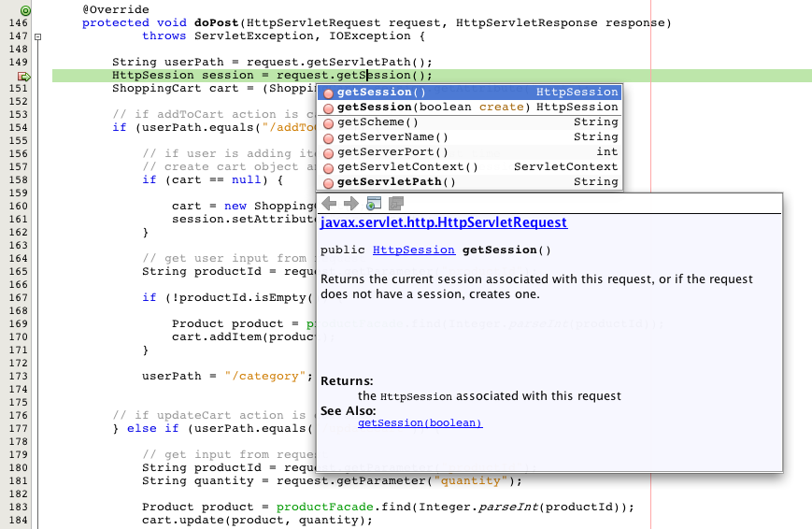Click the program counter arrow in gutter
This screenshot has height=529, width=812.
coord(25,76)
